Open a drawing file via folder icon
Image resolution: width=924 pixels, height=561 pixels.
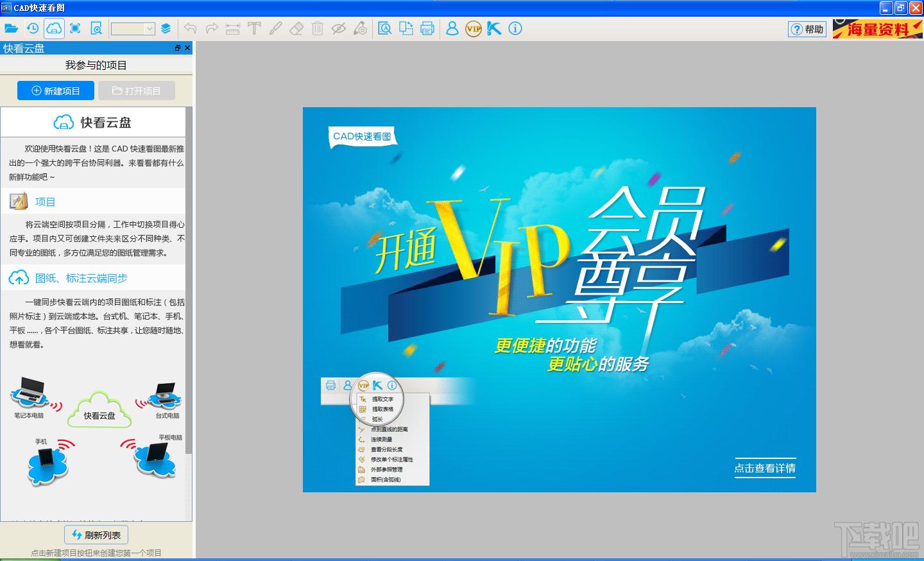[11, 28]
